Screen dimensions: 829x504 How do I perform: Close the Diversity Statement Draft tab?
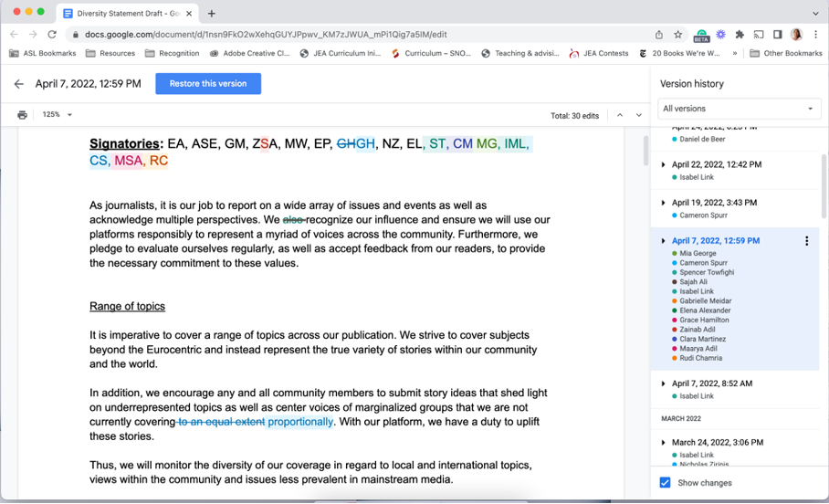click(189, 13)
